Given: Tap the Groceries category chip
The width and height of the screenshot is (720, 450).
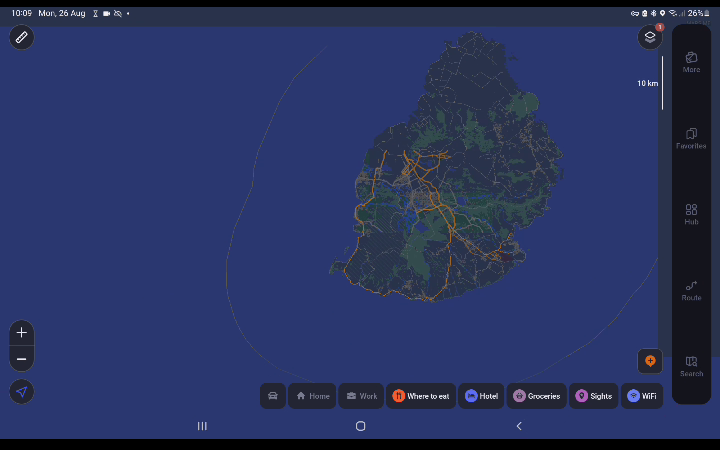Looking at the screenshot, I should (537, 396).
